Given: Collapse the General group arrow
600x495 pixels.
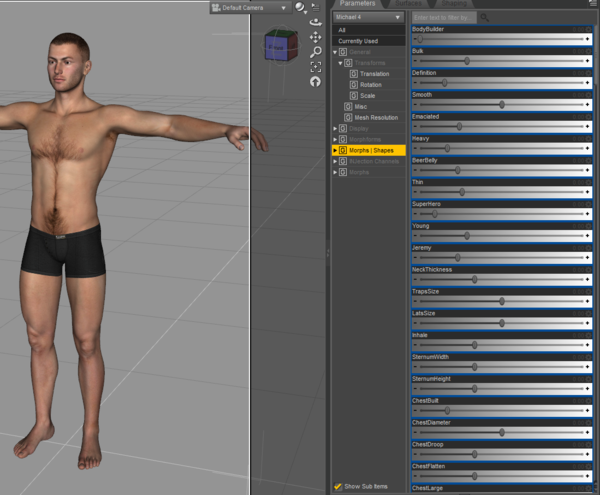Looking at the screenshot, I should point(335,52).
